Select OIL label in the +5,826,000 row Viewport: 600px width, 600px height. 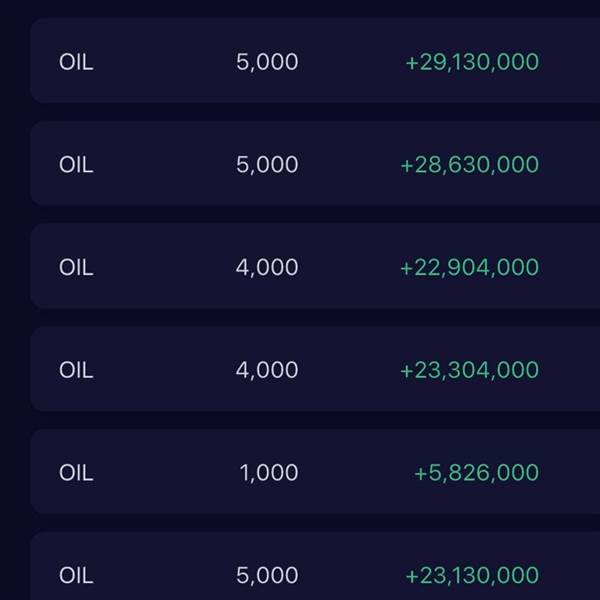(76, 473)
